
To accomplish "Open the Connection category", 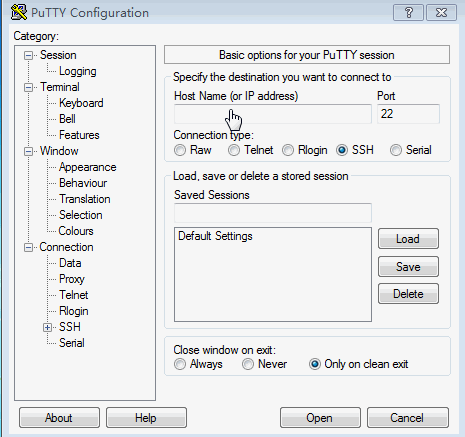I will point(66,247).
